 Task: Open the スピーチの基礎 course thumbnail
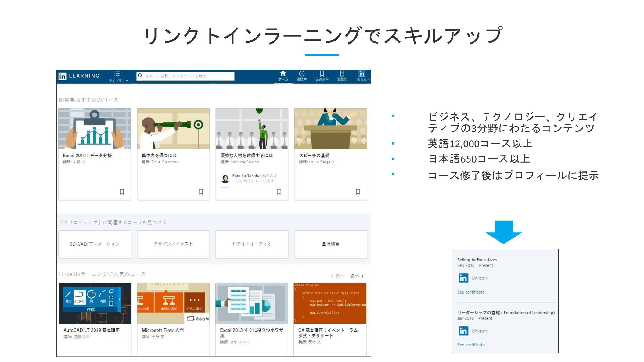tap(331, 128)
